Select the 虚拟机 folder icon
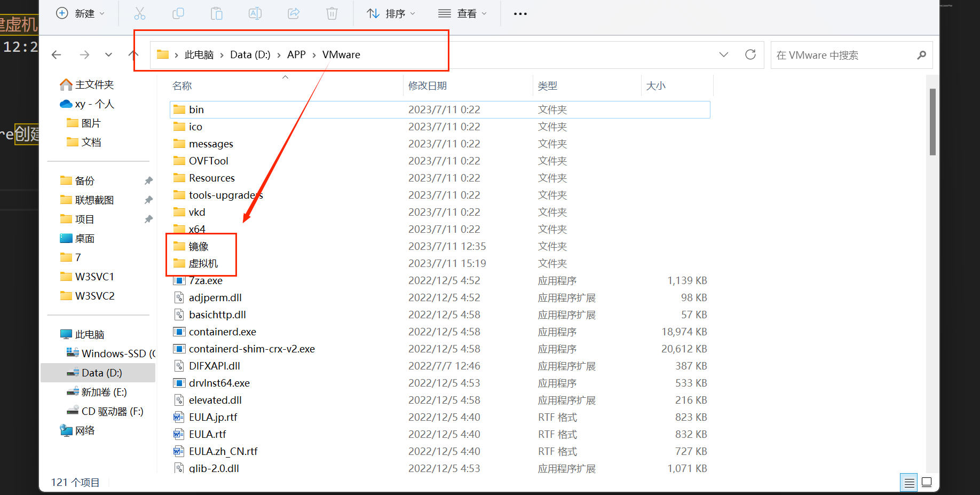980x495 pixels. 179,263
